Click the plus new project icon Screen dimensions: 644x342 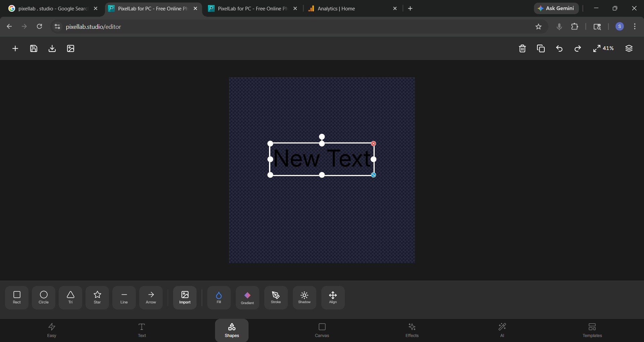[x=15, y=49]
